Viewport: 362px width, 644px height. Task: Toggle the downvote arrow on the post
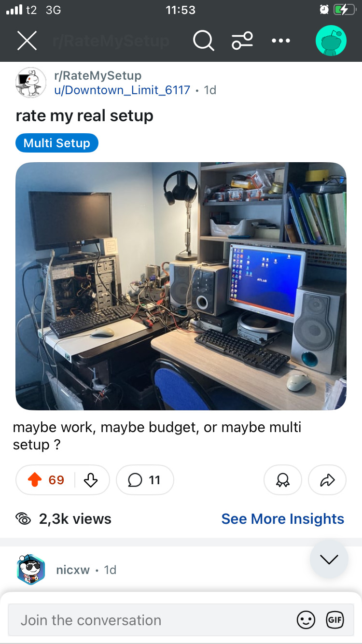(91, 480)
